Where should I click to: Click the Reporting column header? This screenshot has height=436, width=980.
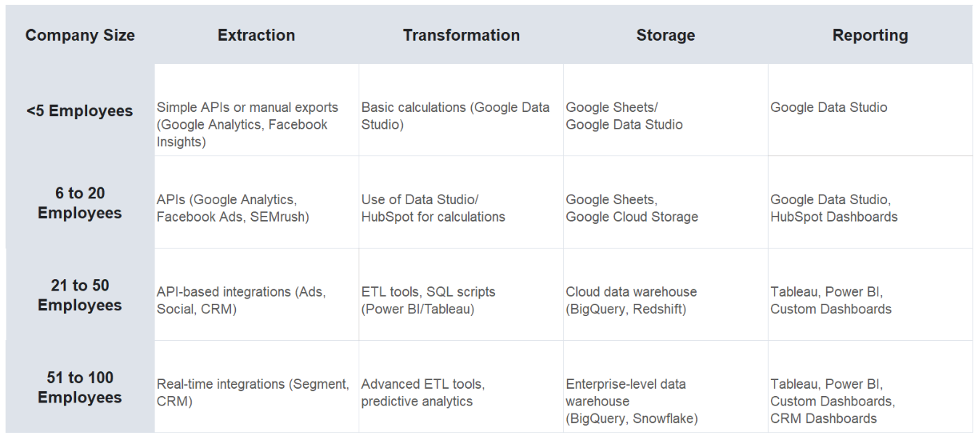click(x=870, y=36)
